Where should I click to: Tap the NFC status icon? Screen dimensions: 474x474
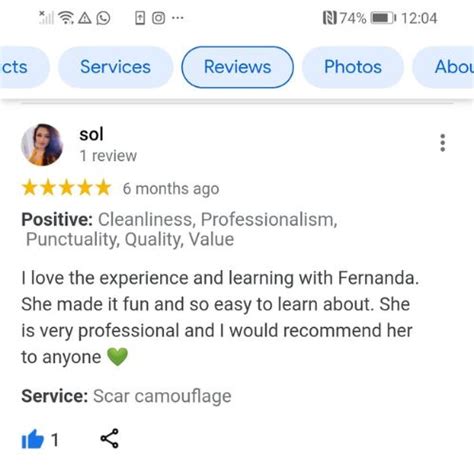click(329, 18)
